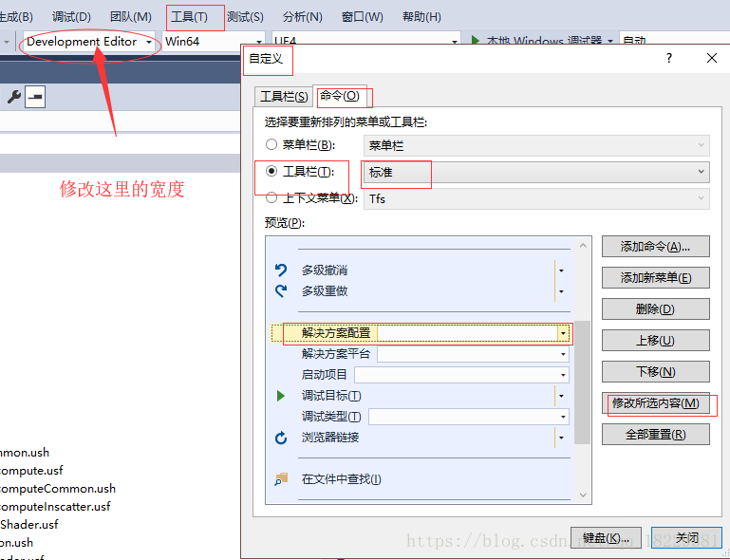Open the 标准 toolbar dropdown
Image resolution: width=730 pixels, height=560 pixels.
click(536, 172)
